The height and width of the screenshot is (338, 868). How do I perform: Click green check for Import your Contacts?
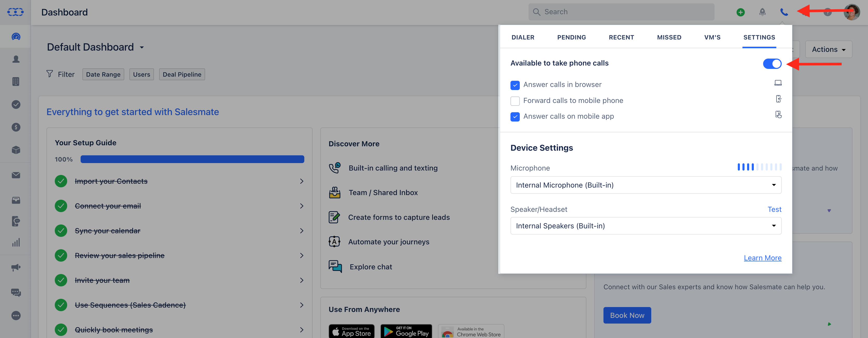[61, 181]
